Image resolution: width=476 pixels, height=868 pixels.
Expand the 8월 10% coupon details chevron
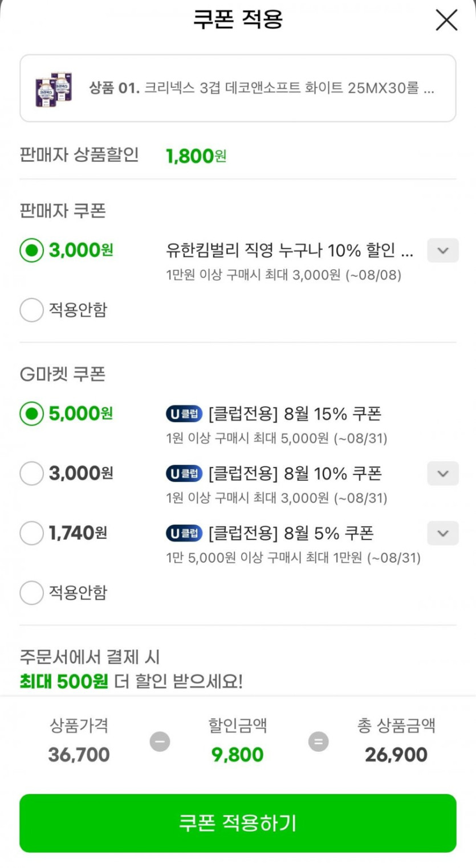(442, 473)
